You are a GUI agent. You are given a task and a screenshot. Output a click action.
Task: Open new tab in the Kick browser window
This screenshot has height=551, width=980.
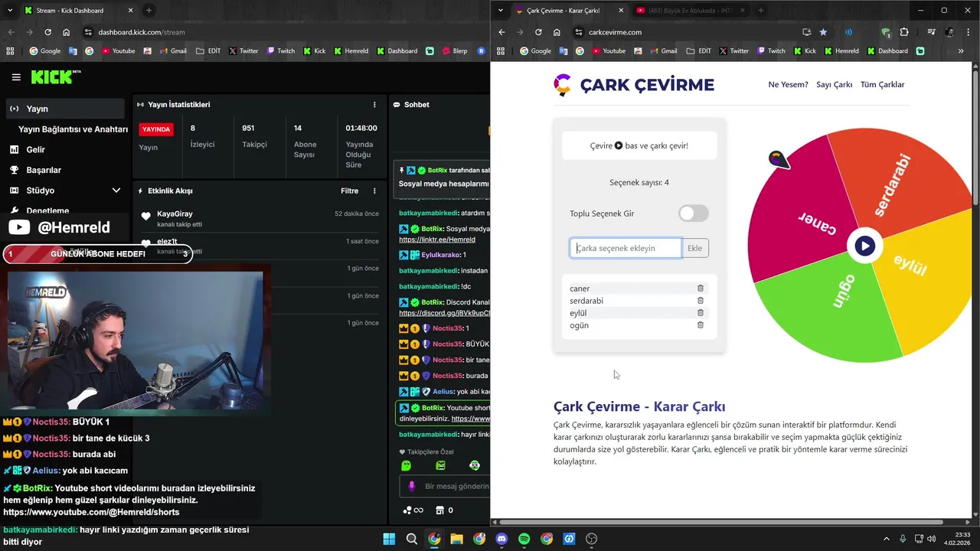149,11
